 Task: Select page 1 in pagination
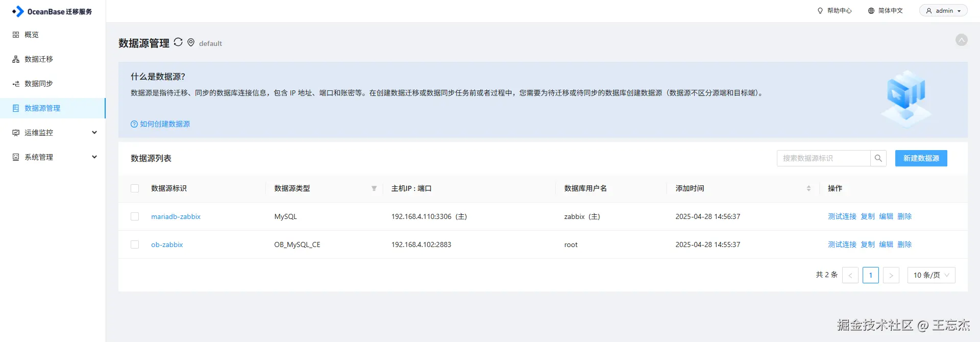871,275
